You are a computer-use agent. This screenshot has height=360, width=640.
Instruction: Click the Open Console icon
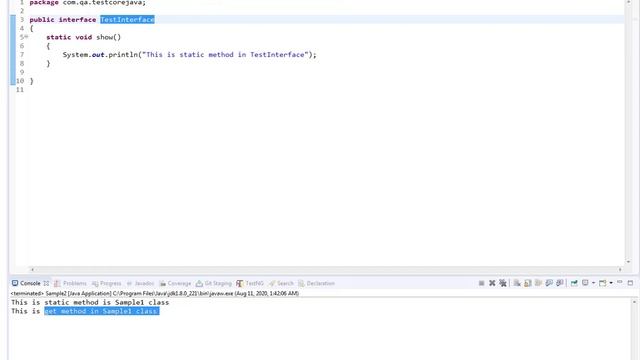[x=602, y=283]
